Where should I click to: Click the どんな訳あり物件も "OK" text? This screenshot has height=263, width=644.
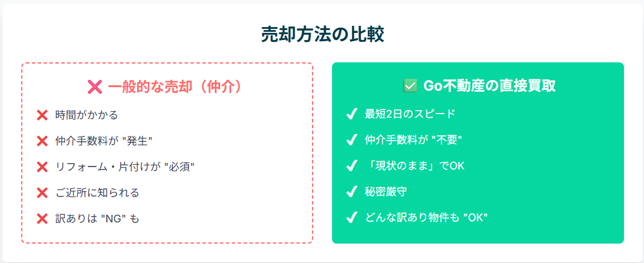(426, 217)
